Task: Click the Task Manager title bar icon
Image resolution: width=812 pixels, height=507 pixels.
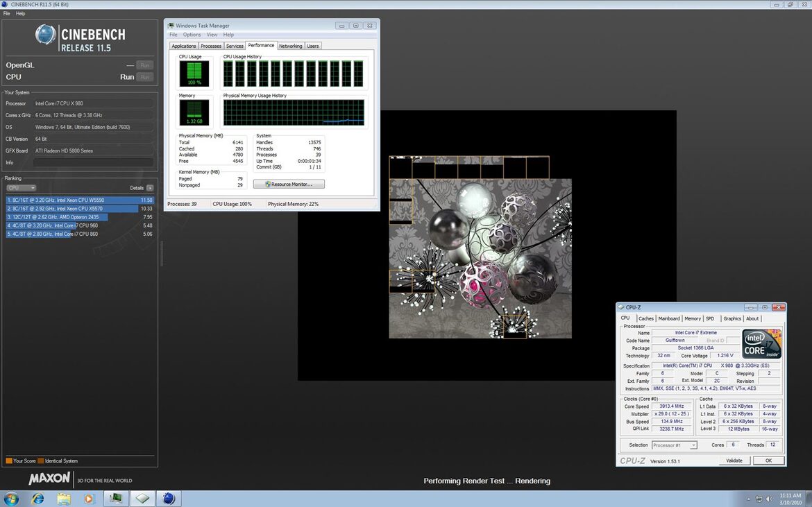Action: tap(171, 26)
